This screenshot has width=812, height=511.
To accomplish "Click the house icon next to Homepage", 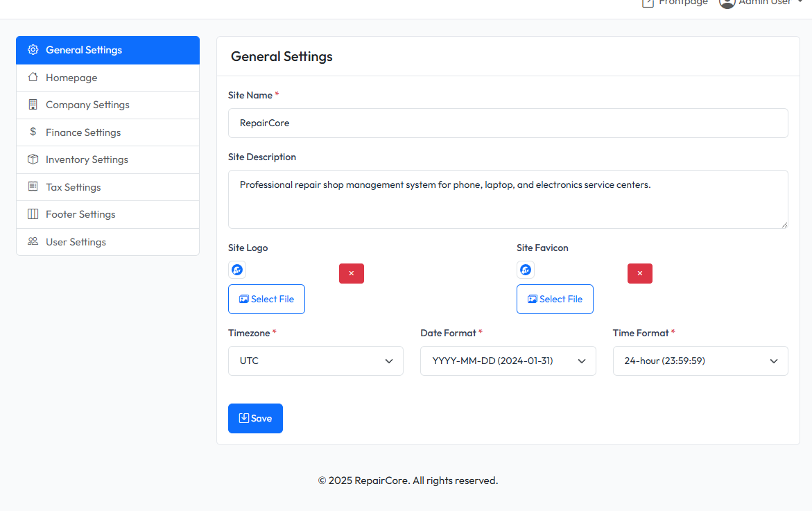I will (32, 77).
